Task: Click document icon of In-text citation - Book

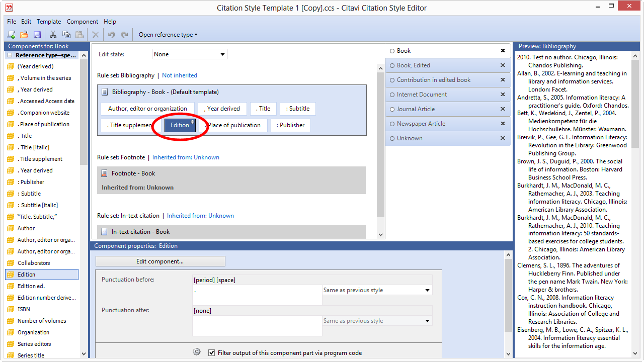Action: pyautogui.click(x=105, y=232)
